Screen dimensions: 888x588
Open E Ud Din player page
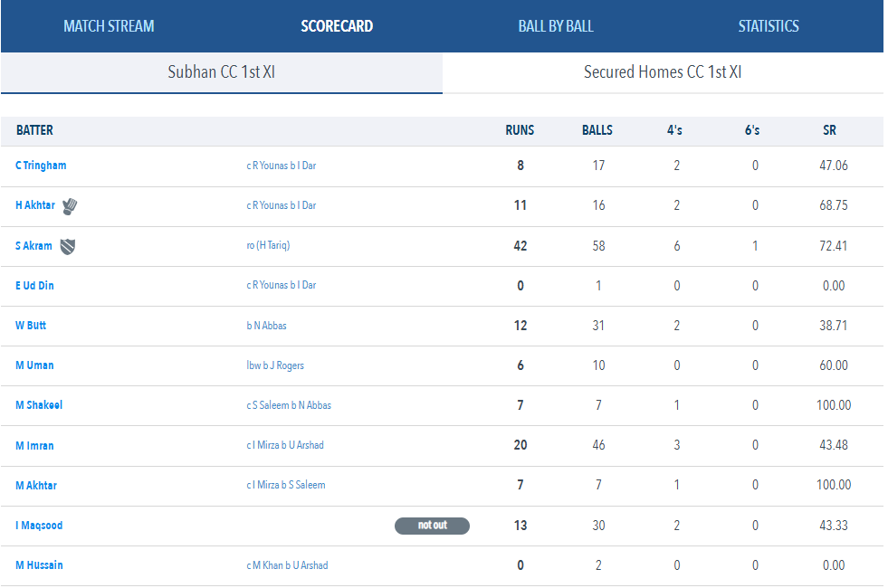[x=34, y=286]
